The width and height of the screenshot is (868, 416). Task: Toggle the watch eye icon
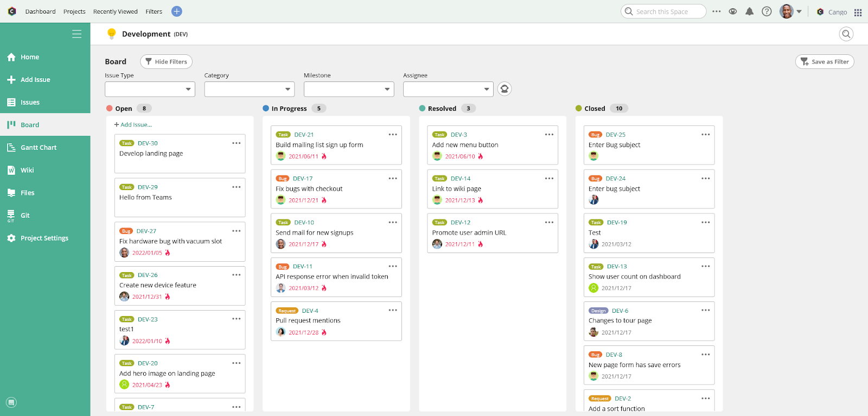[733, 11]
